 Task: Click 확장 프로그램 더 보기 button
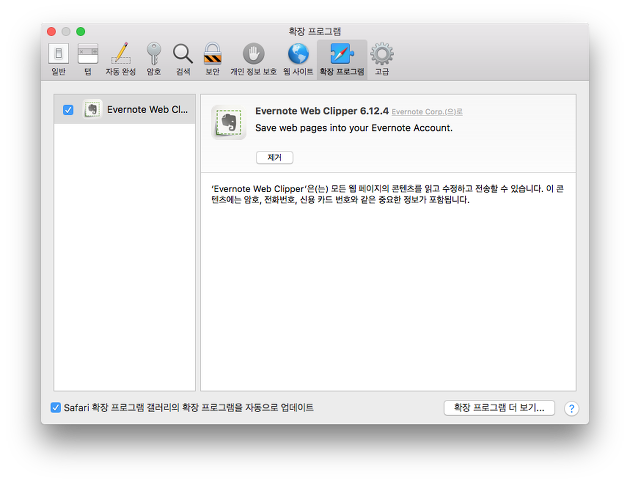tap(499, 408)
